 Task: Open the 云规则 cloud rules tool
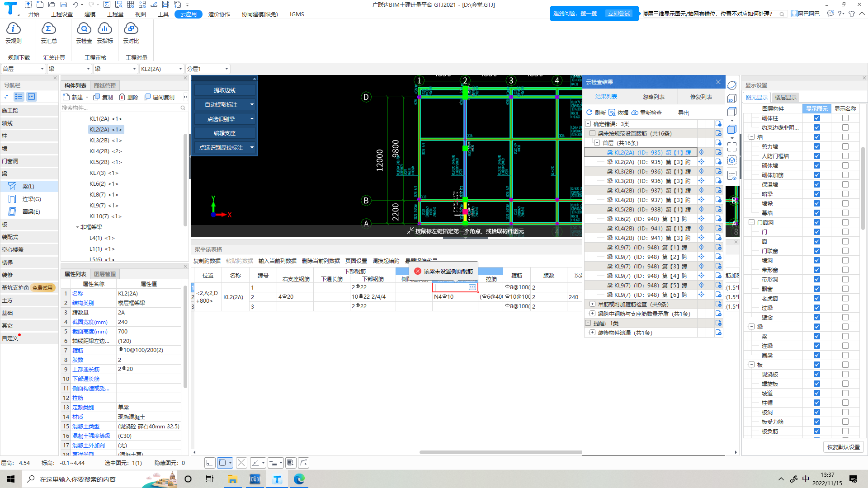click(x=14, y=33)
